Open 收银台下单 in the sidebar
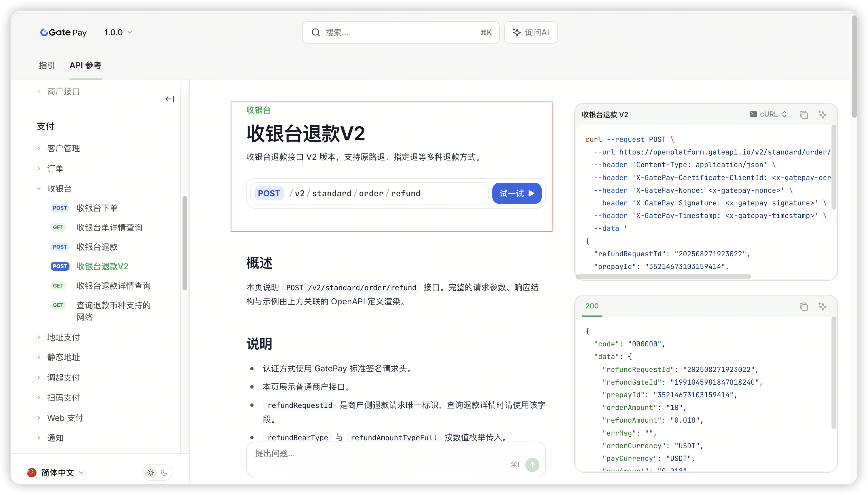Screen dimensions: 868x495 click(x=97, y=208)
